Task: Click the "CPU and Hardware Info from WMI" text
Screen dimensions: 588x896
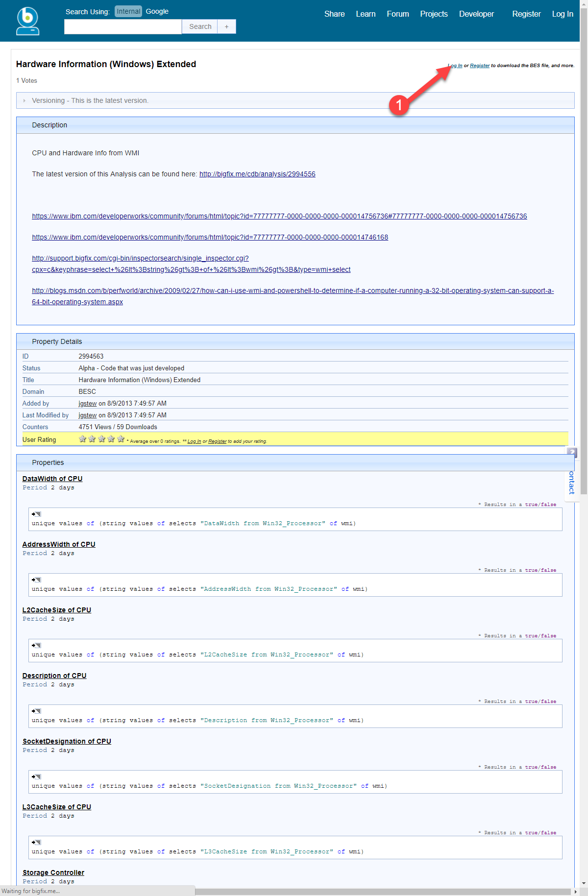Action: [86, 153]
